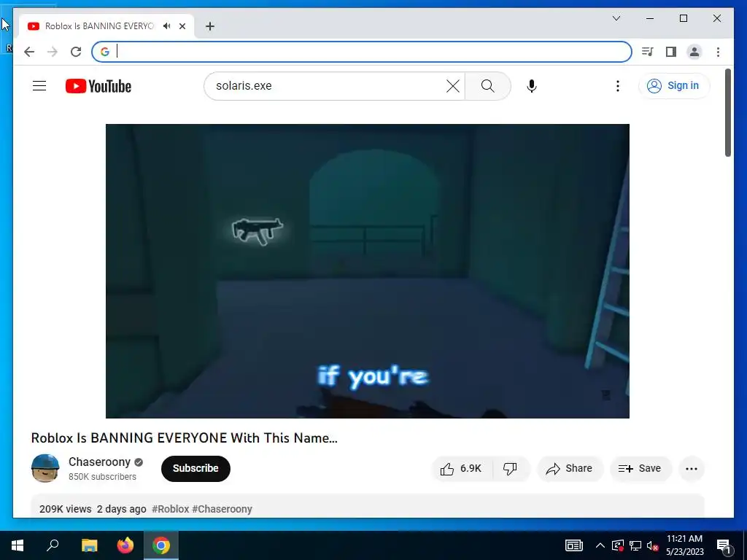747x560 pixels.
Task: Open the #Roblox hashtag link
Action: coord(171,509)
